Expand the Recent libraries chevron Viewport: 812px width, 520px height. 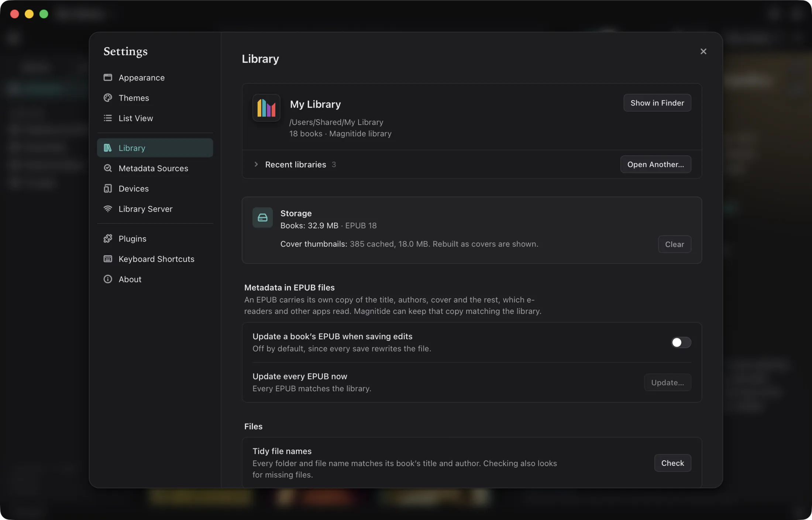click(256, 164)
